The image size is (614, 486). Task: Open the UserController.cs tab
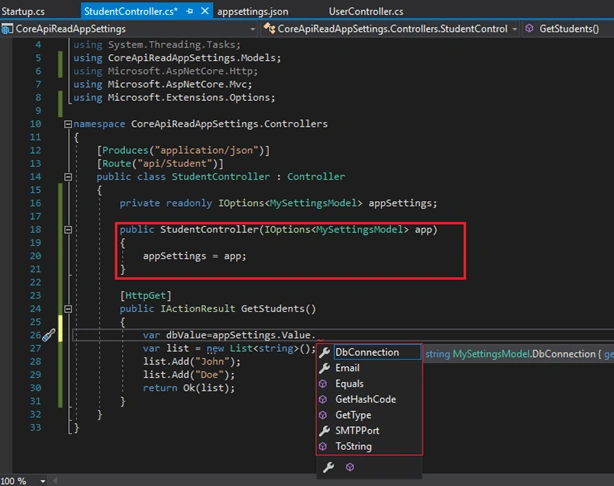point(366,11)
